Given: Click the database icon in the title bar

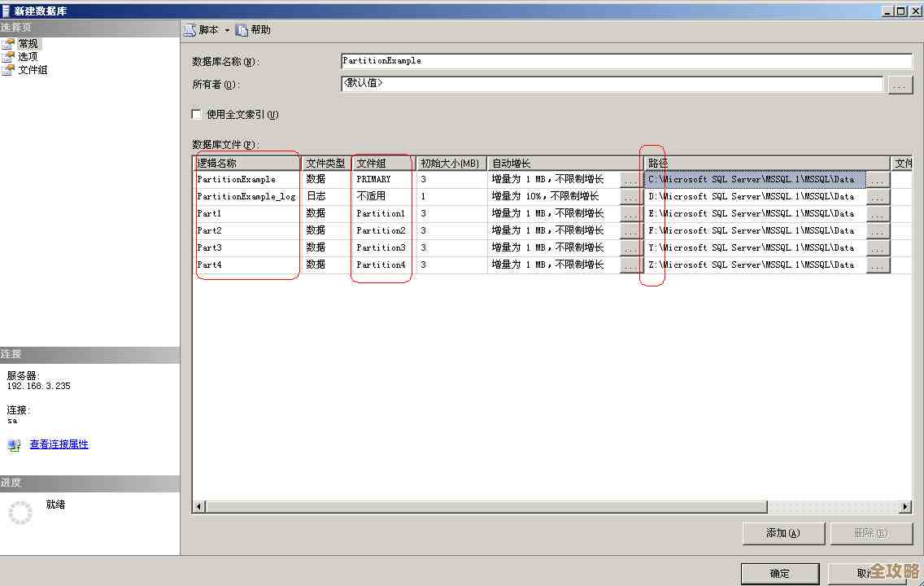Looking at the screenshot, I should [7, 10].
